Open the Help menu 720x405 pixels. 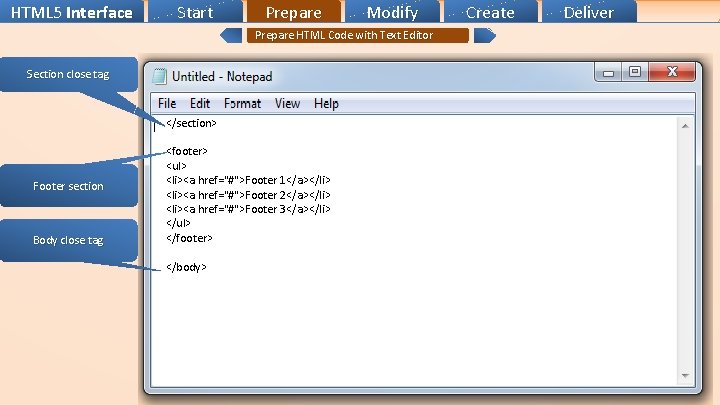pos(326,103)
